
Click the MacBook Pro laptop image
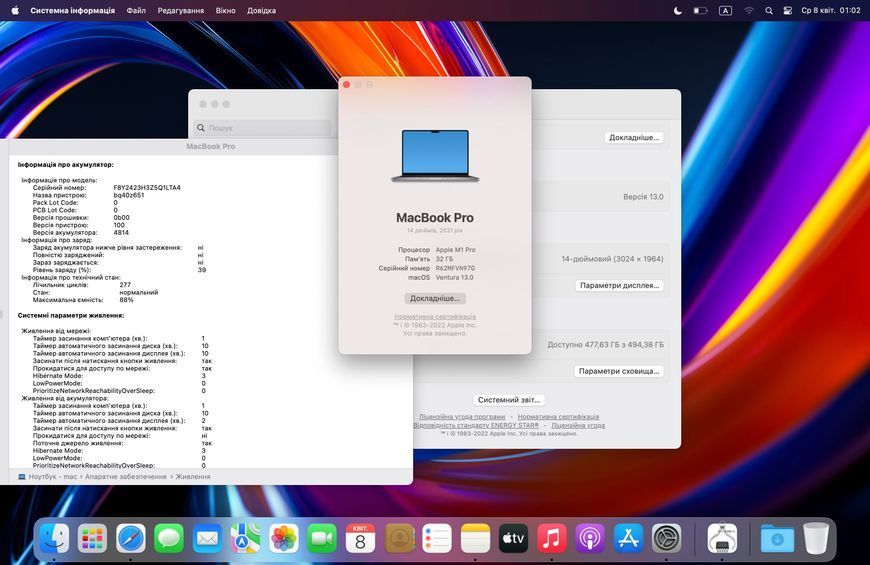click(435, 156)
